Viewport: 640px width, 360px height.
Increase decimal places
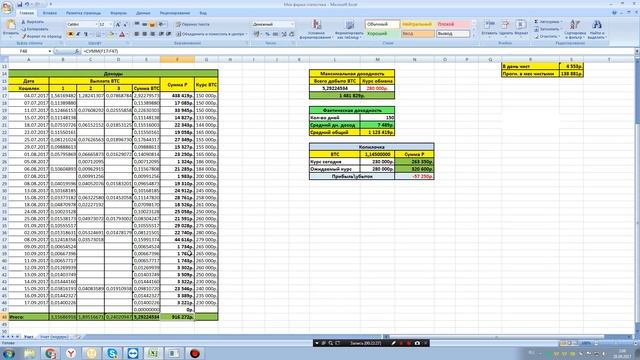point(284,34)
